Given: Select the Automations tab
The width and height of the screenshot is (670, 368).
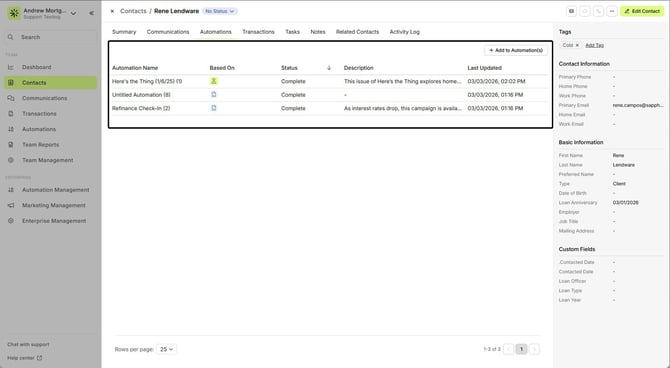Looking at the screenshot, I should 216,32.
